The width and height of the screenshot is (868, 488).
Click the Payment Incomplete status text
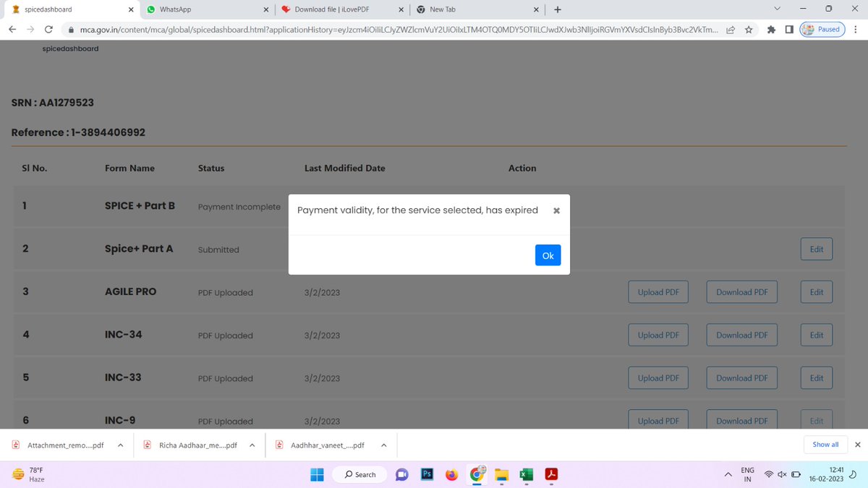coord(239,207)
